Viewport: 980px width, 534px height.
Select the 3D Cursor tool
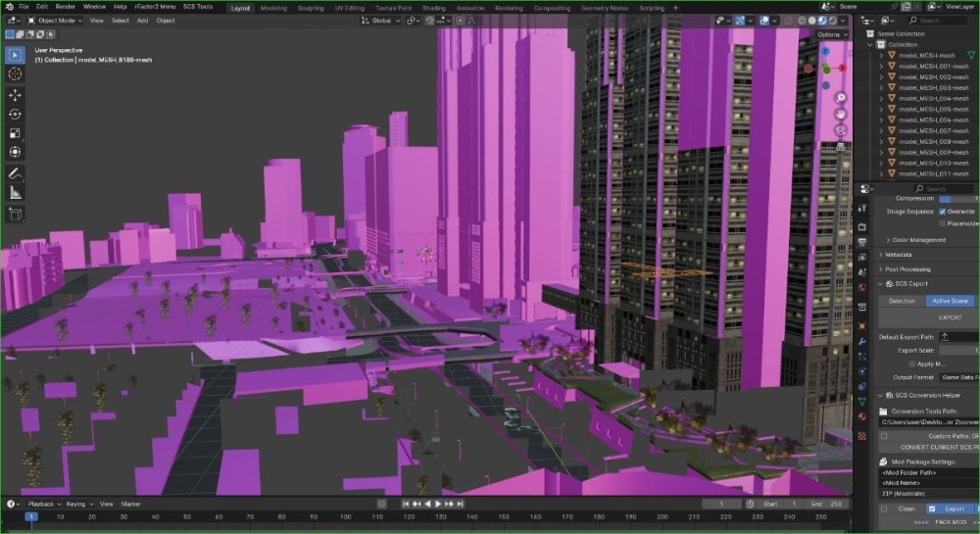15,73
